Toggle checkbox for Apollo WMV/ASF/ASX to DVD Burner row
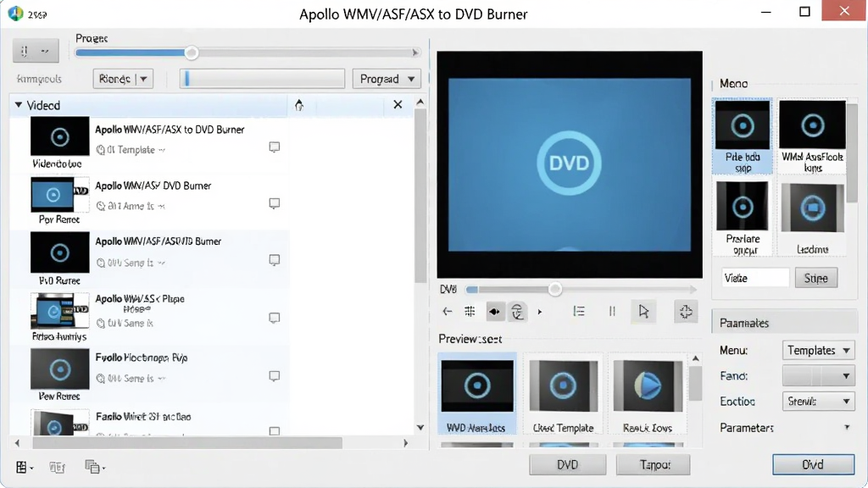 (274, 147)
